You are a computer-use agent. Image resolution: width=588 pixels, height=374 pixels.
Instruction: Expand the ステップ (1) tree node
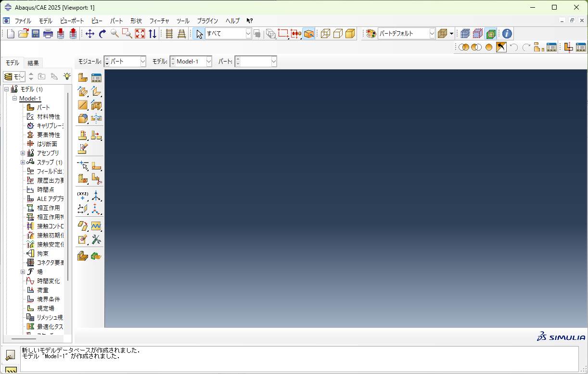[23, 162]
